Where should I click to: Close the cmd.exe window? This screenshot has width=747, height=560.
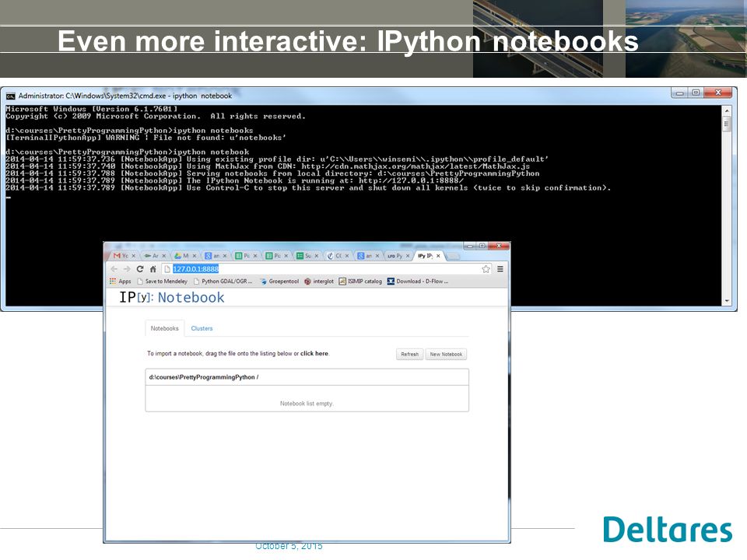tap(718, 93)
